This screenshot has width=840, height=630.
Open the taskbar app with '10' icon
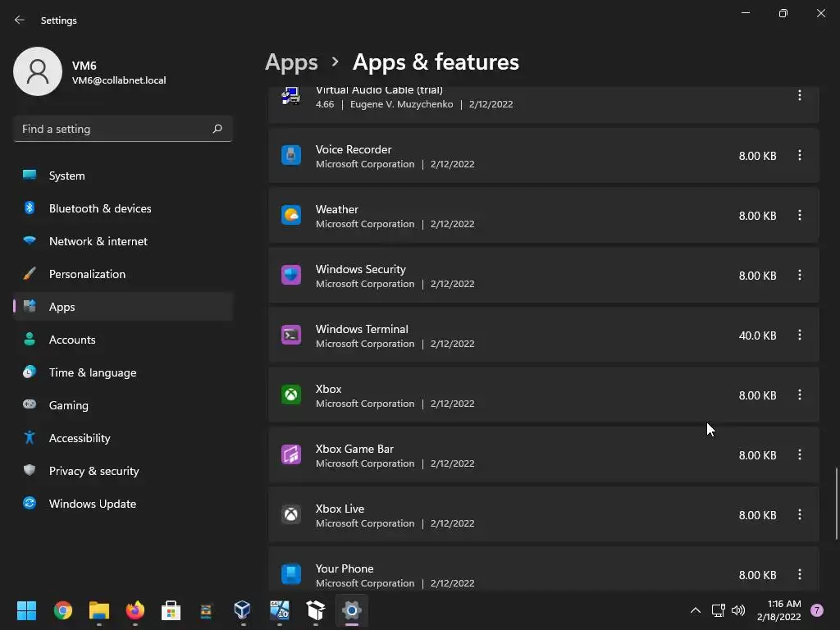tap(279, 610)
